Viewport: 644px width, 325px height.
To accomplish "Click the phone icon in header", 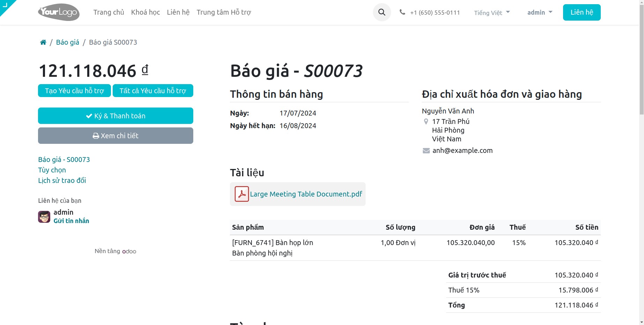I will 402,12.
